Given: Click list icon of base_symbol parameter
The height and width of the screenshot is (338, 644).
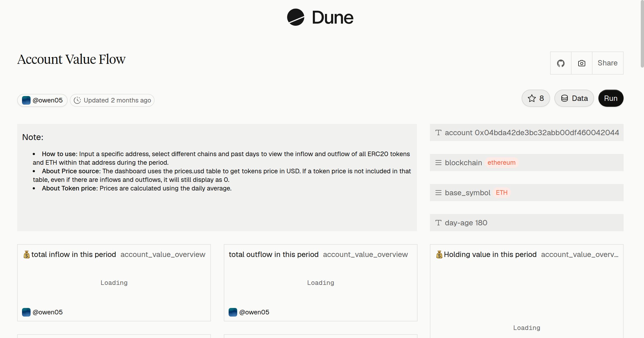Looking at the screenshot, I should coord(438,193).
